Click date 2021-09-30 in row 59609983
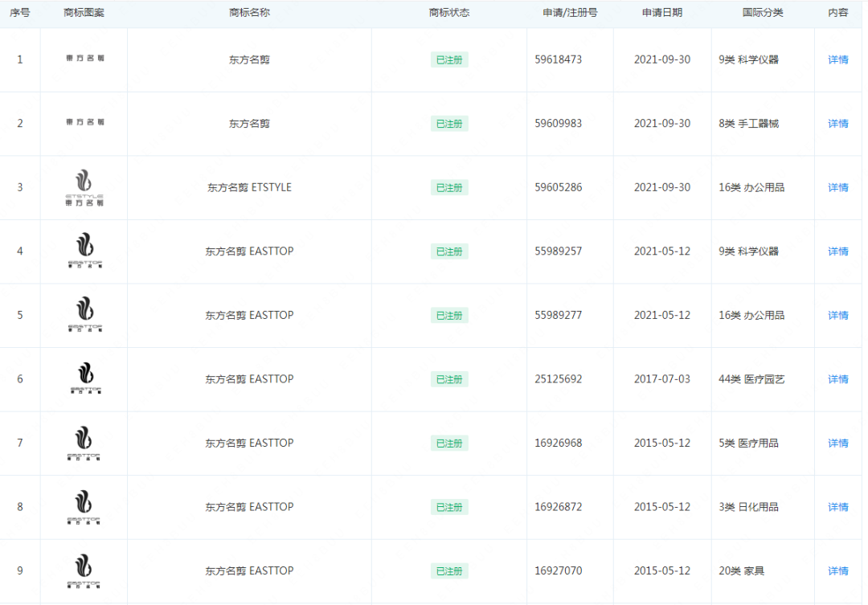 click(x=662, y=124)
